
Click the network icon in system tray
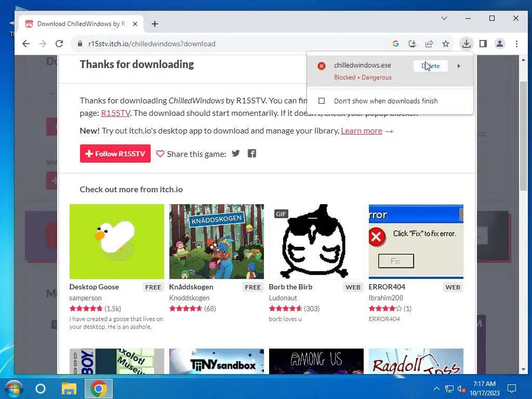pos(449,389)
